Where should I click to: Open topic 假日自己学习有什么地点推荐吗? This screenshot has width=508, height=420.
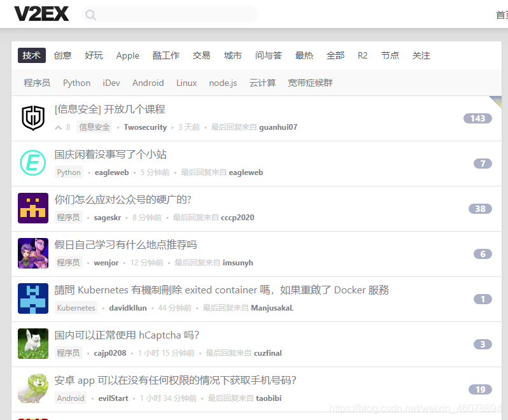click(x=125, y=244)
